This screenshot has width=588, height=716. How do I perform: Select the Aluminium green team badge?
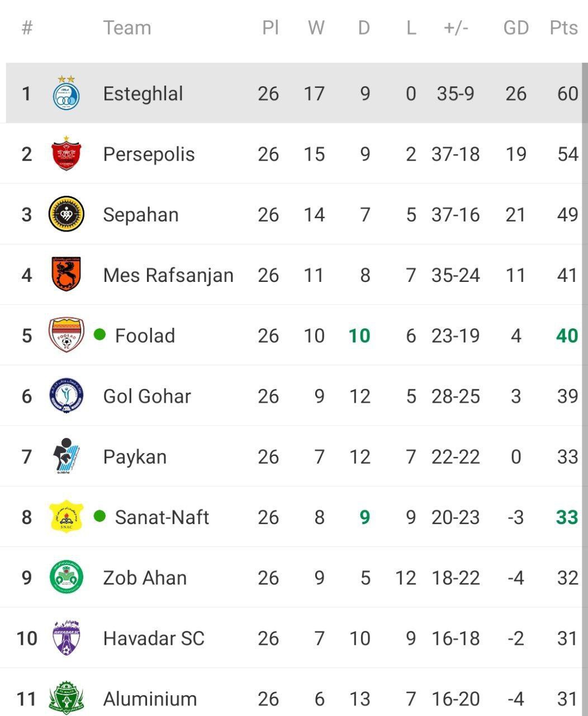(66, 698)
